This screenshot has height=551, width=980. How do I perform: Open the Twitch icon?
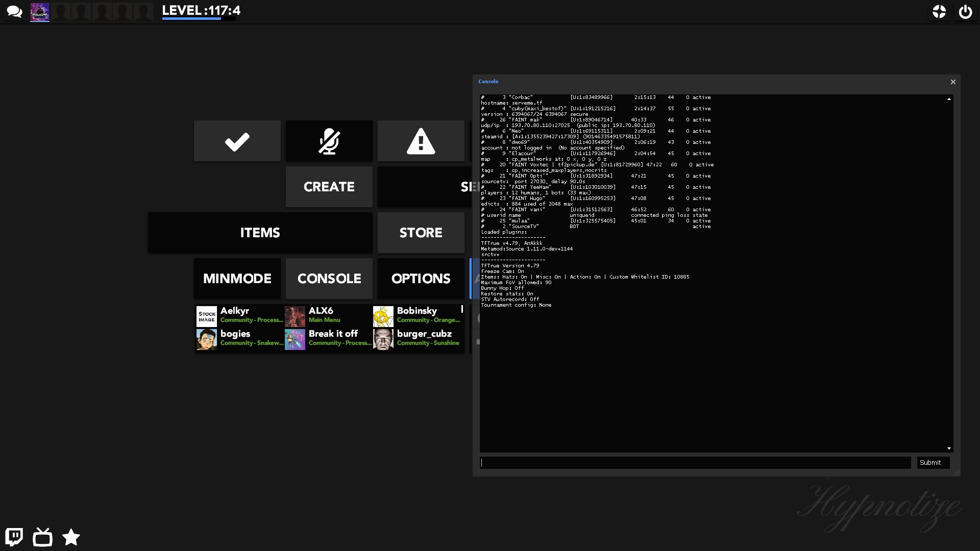point(14,537)
